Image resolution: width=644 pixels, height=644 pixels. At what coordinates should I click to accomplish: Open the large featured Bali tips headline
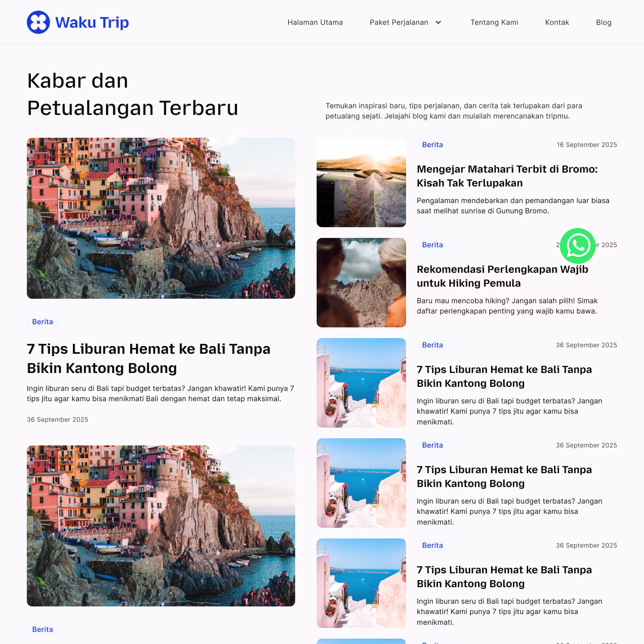click(148, 358)
